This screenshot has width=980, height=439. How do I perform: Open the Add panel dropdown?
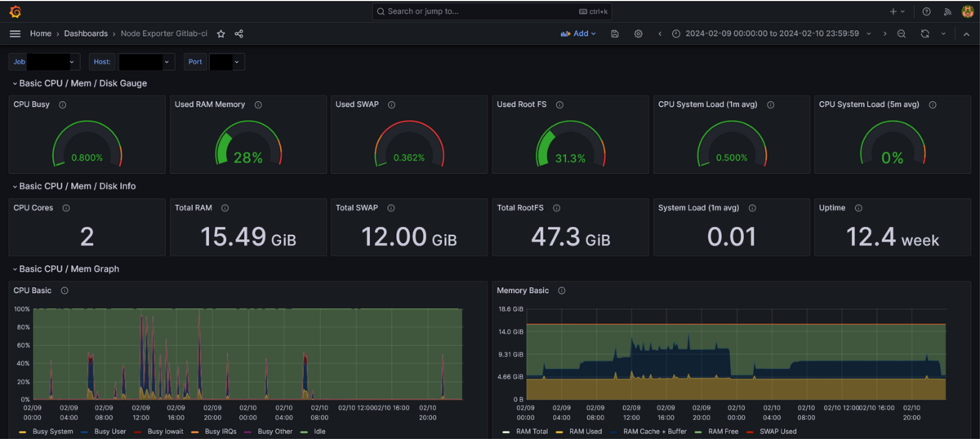pyautogui.click(x=578, y=33)
